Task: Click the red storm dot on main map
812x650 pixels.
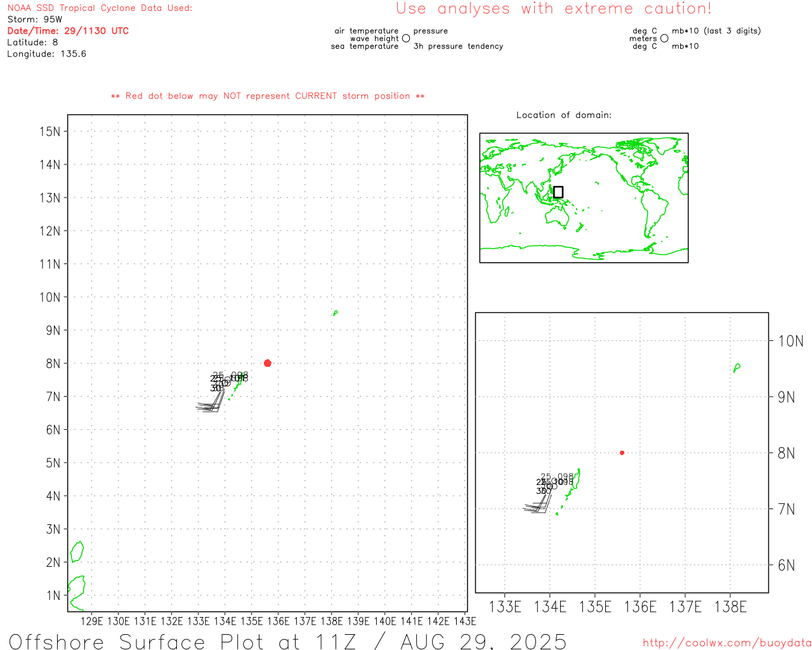Action: (x=267, y=363)
